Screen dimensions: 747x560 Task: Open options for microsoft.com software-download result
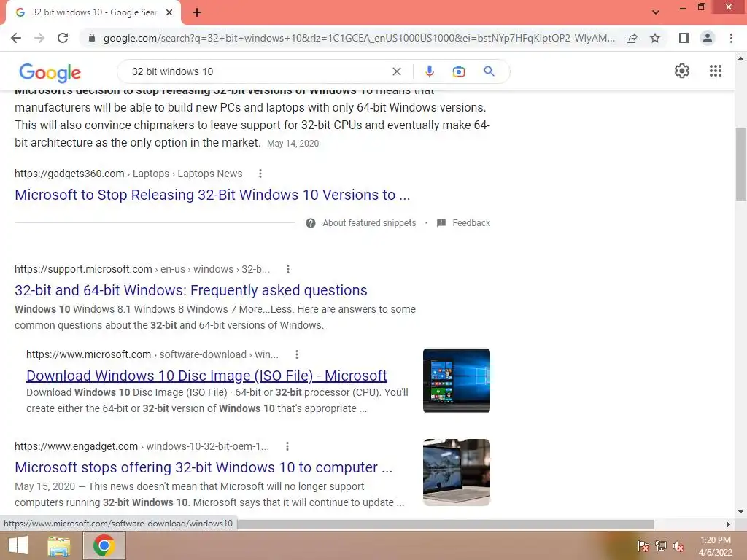click(x=297, y=355)
